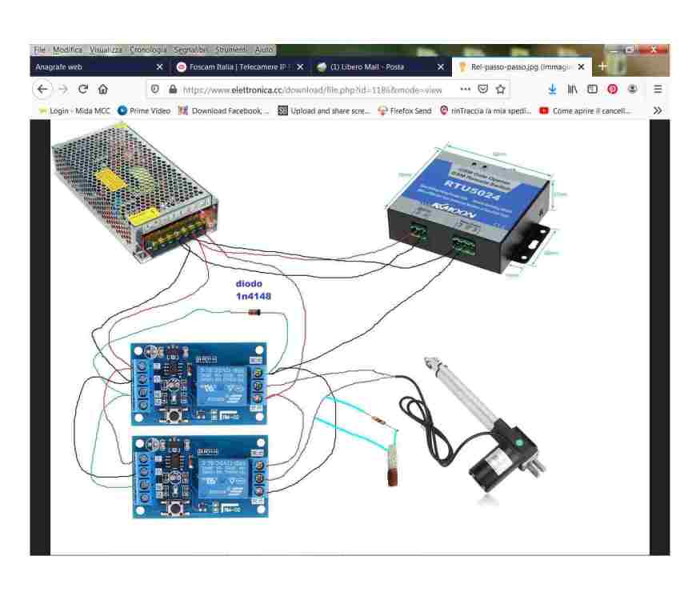Open the Cronologia menu

coord(147,50)
